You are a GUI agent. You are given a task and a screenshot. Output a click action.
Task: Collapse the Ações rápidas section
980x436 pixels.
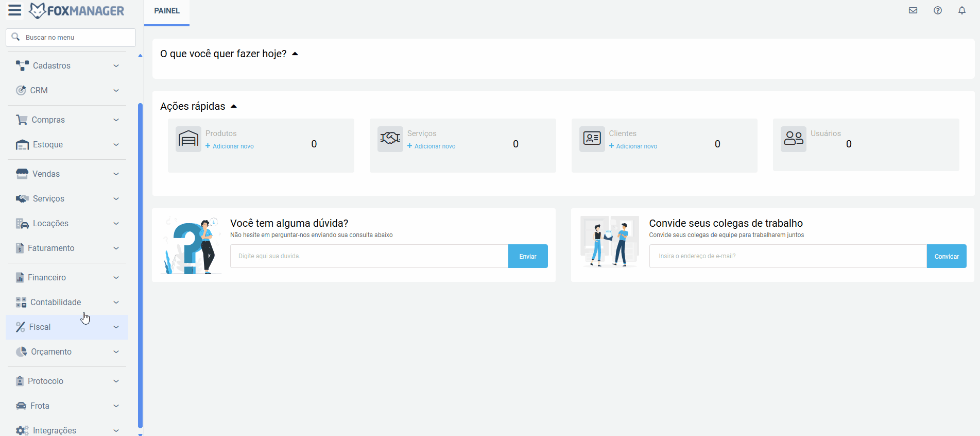coord(234,106)
